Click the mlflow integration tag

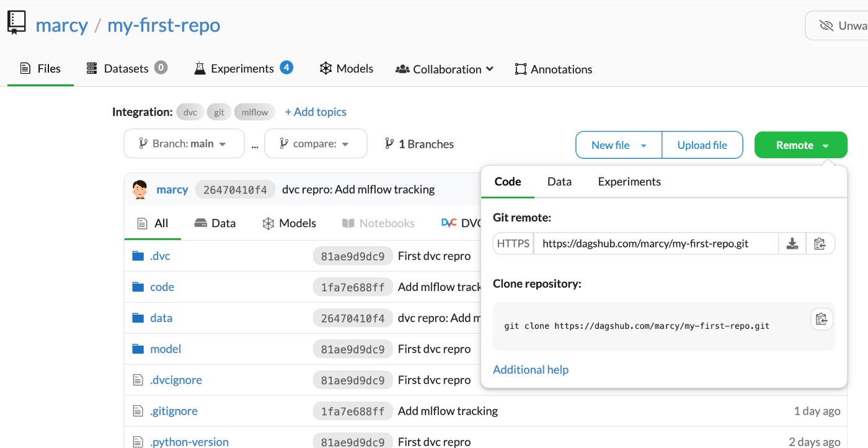[x=255, y=112]
